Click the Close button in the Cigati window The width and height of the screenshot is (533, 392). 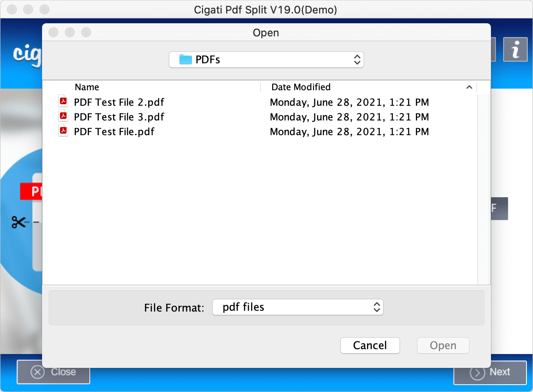point(53,372)
